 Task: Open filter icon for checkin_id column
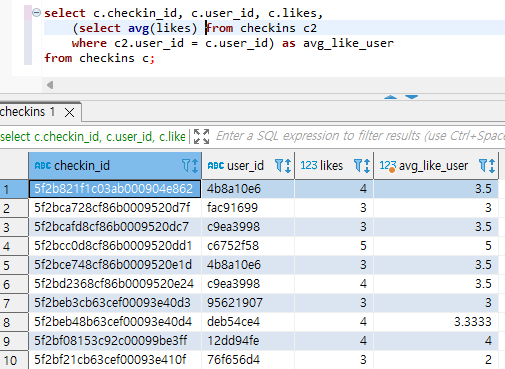click(186, 165)
